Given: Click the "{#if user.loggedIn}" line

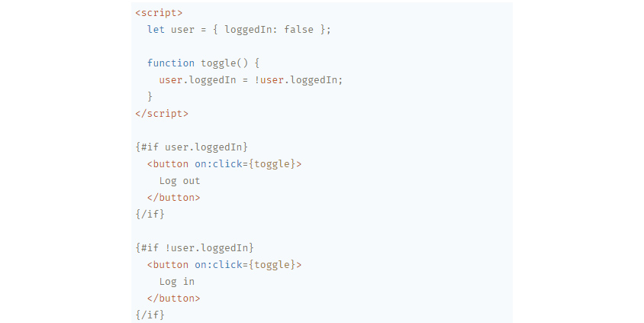Looking at the screenshot, I should (192, 147).
